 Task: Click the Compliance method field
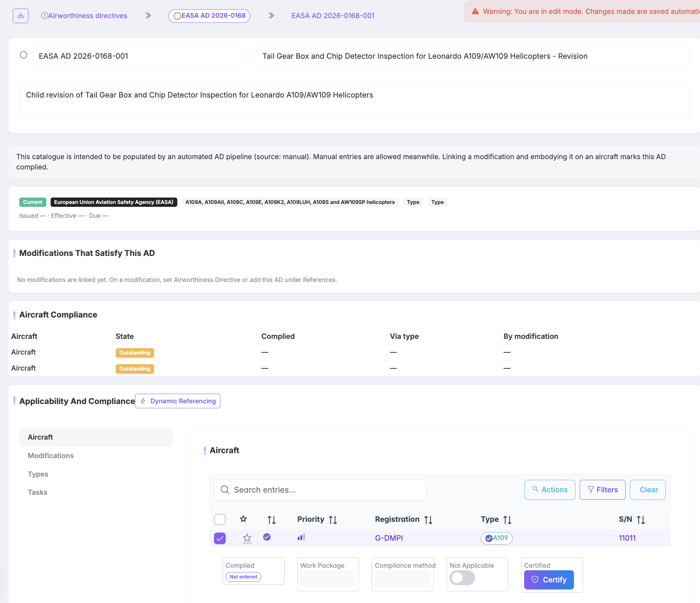pyautogui.click(x=402, y=580)
